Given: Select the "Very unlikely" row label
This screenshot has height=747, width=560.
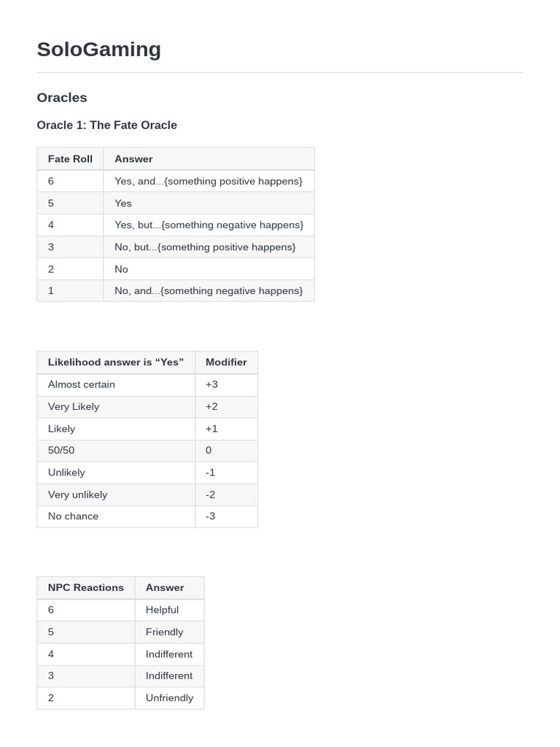Looking at the screenshot, I should 77,495.
